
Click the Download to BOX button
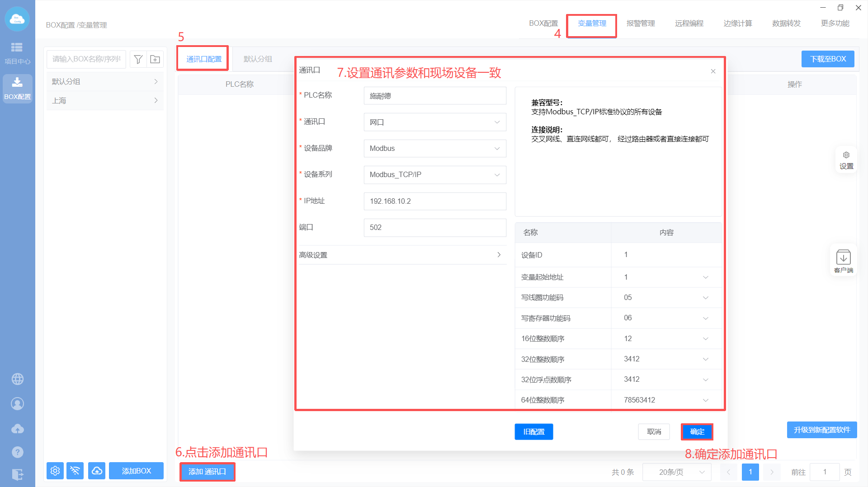pyautogui.click(x=827, y=59)
